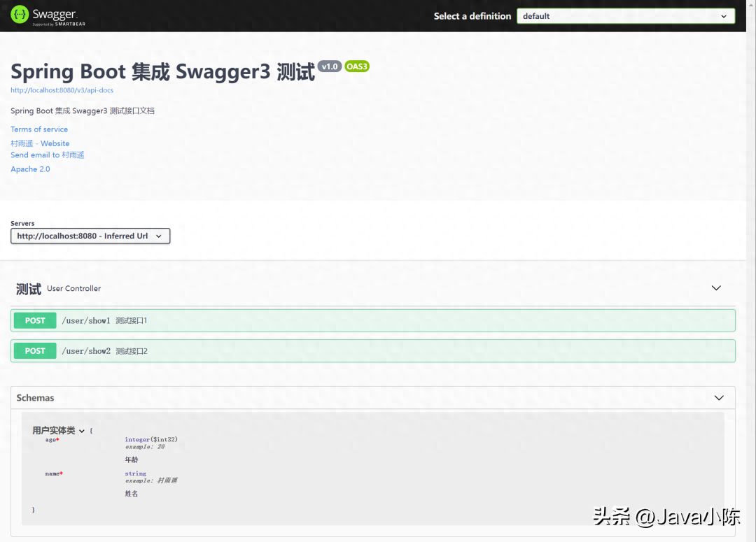Click the 测试接口1 summary text
756x542 pixels.
[x=131, y=320]
